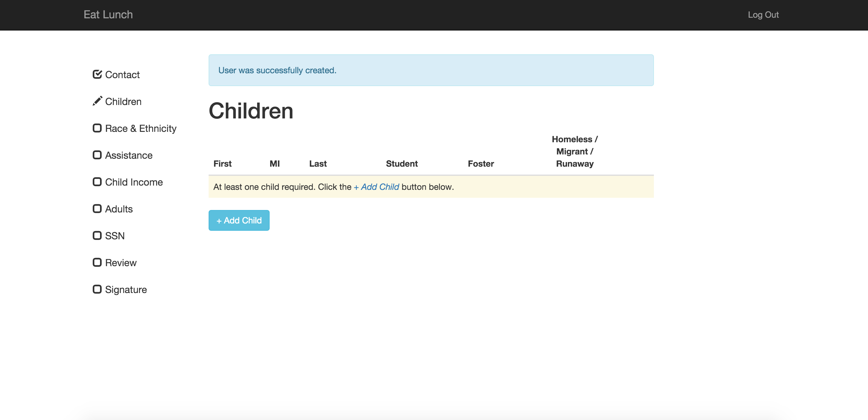Image resolution: width=868 pixels, height=420 pixels.
Task: Open the Contact step in sidebar
Action: tap(122, 74)
